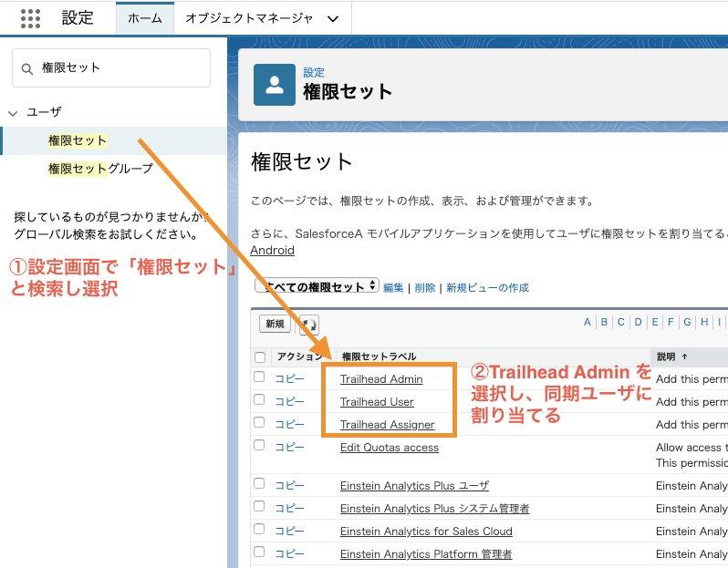Check the Einstein Analytics Plus システム管理者 checkbox
728x568 pixels.
pos(259,506)
